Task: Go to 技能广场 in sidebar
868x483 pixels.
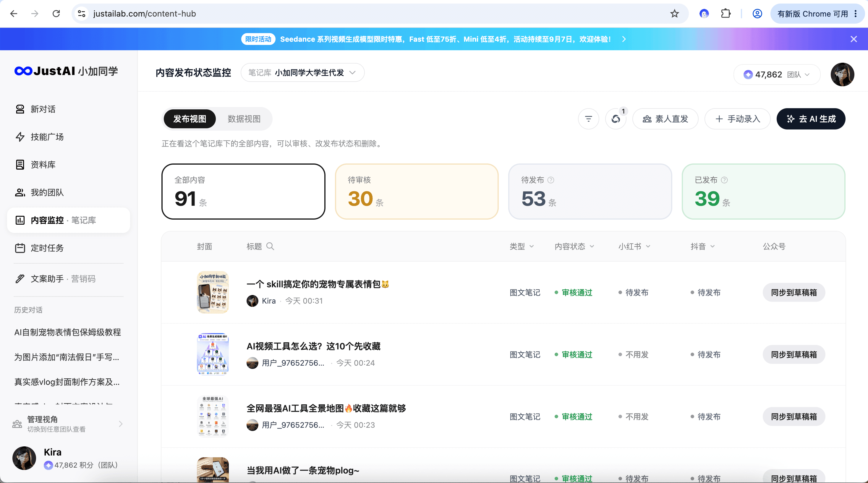Action: (68, 137)
